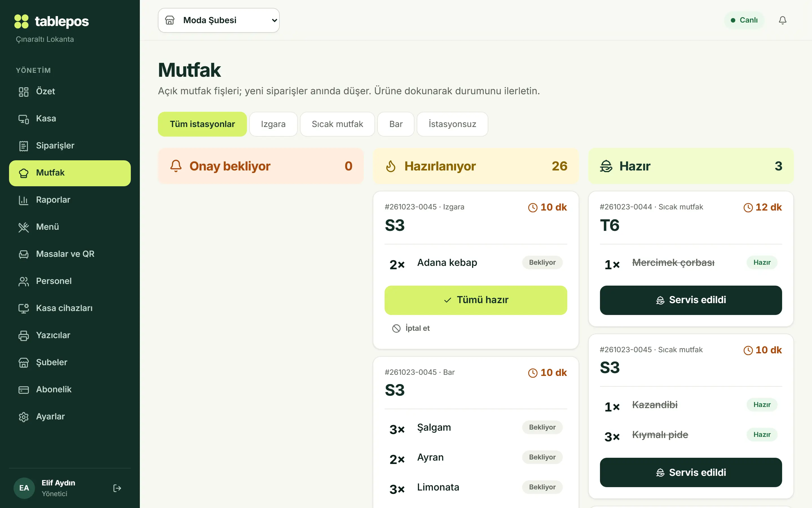
Task: Click the EA user avatar
Action: point(24,488)
